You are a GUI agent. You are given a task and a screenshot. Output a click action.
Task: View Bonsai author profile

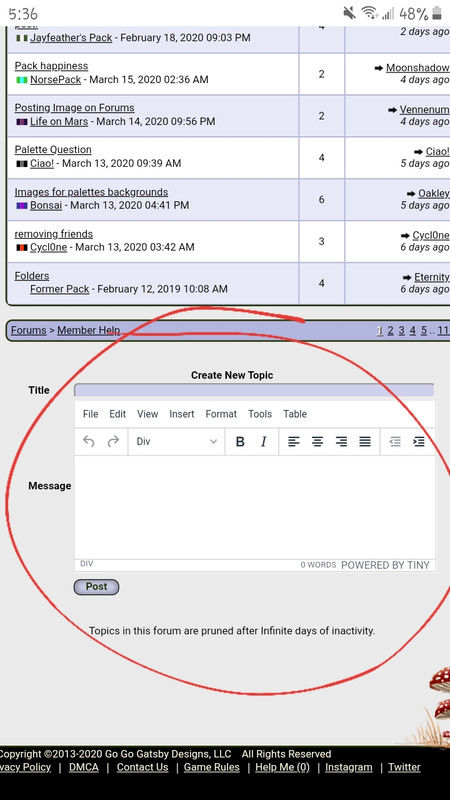point(46,205)
